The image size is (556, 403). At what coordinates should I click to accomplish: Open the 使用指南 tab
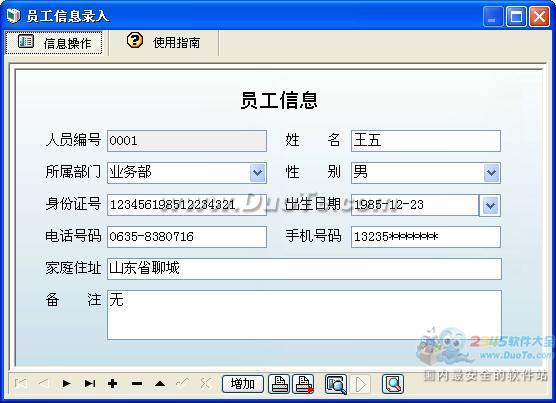(164, 42)
